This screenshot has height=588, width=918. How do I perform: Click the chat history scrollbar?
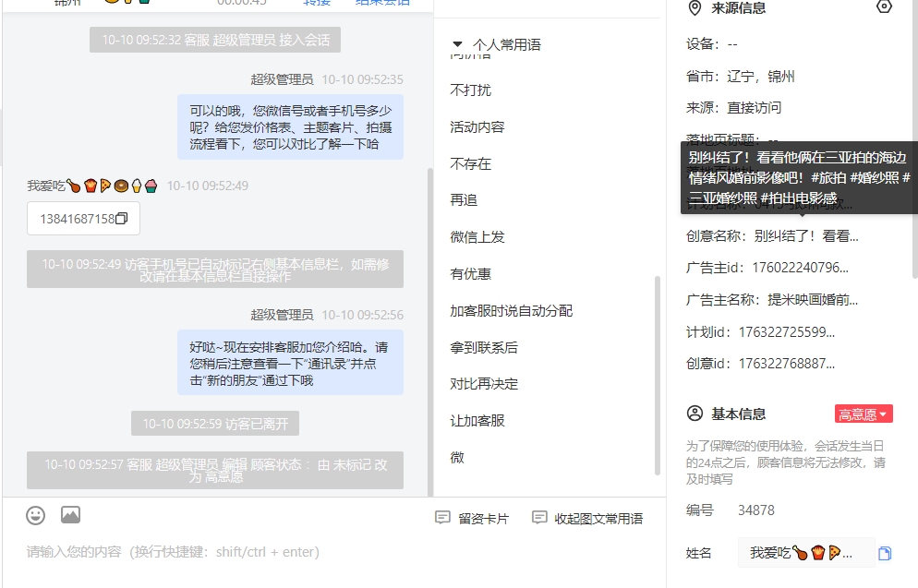point(430,332)
